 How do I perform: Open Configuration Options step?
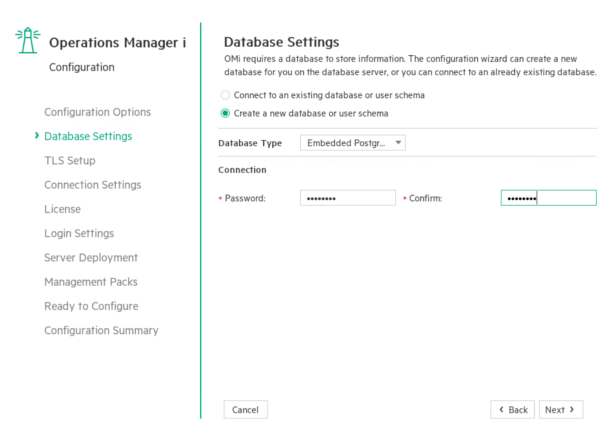coord(98,112)
